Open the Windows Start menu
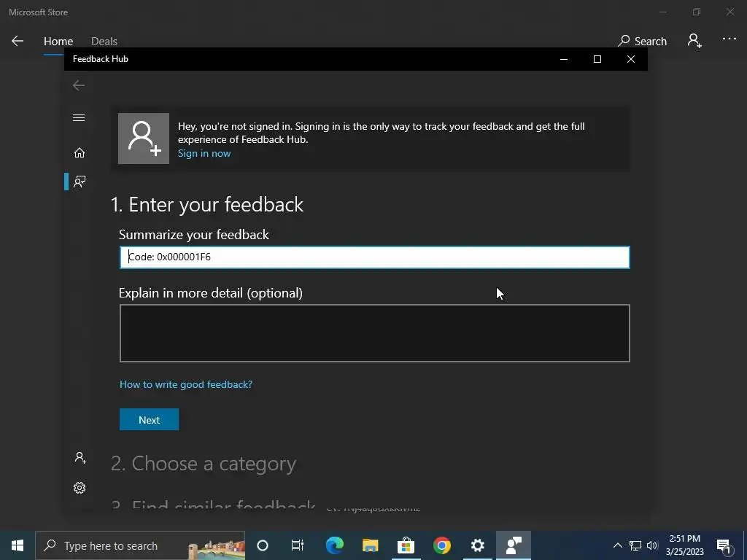The width and height of the screenshot is (747, 560). [18, 545]
